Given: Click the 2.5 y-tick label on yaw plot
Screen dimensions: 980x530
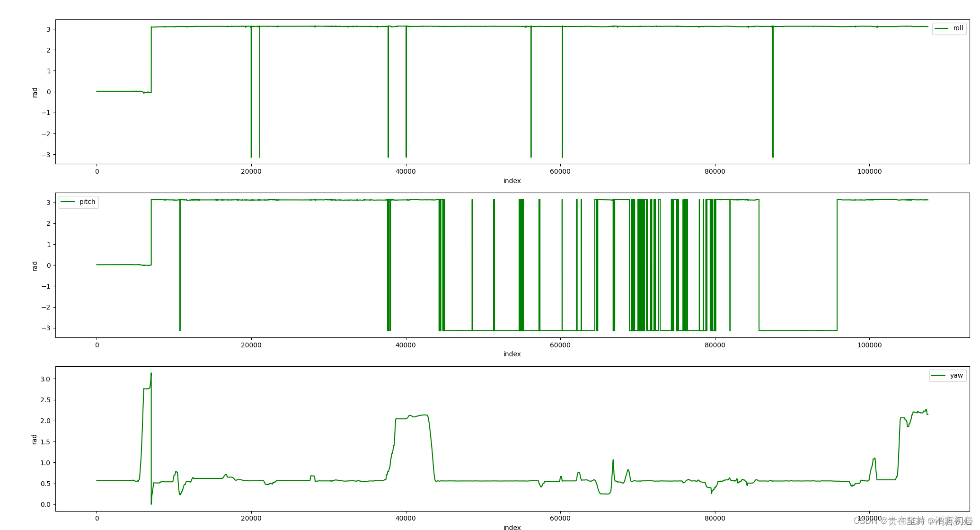Looking at the screenshot, I should pos(45,400).
